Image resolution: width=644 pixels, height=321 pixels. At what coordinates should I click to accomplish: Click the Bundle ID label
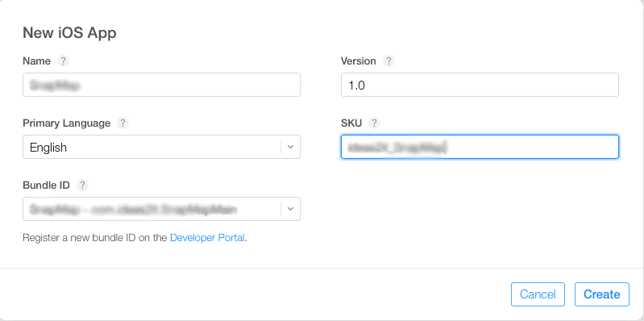click(x=47, y=186)
